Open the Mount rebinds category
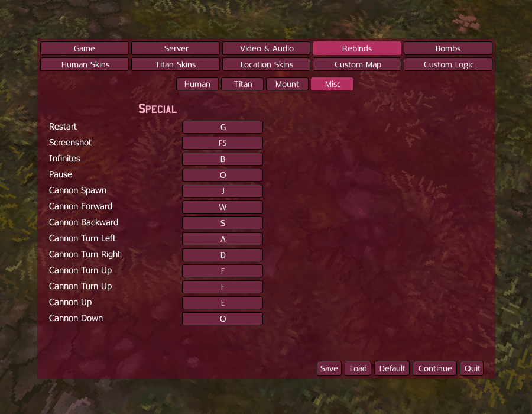 click(287, 83)
